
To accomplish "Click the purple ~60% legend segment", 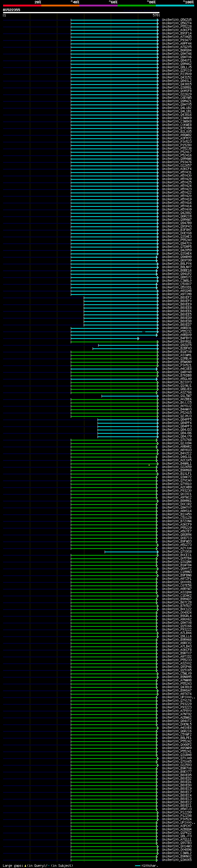I will (x=99, y=6).
